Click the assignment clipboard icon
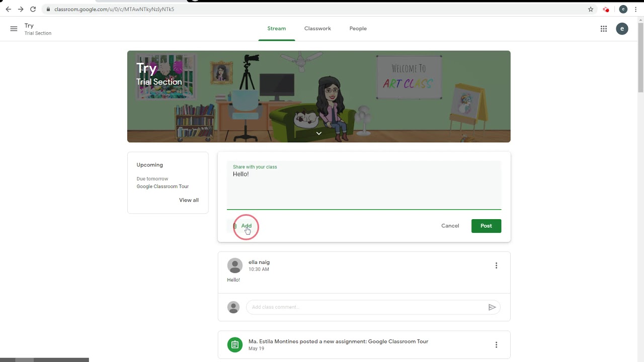Viewport: 644px width, 362px height. (235, 344)
